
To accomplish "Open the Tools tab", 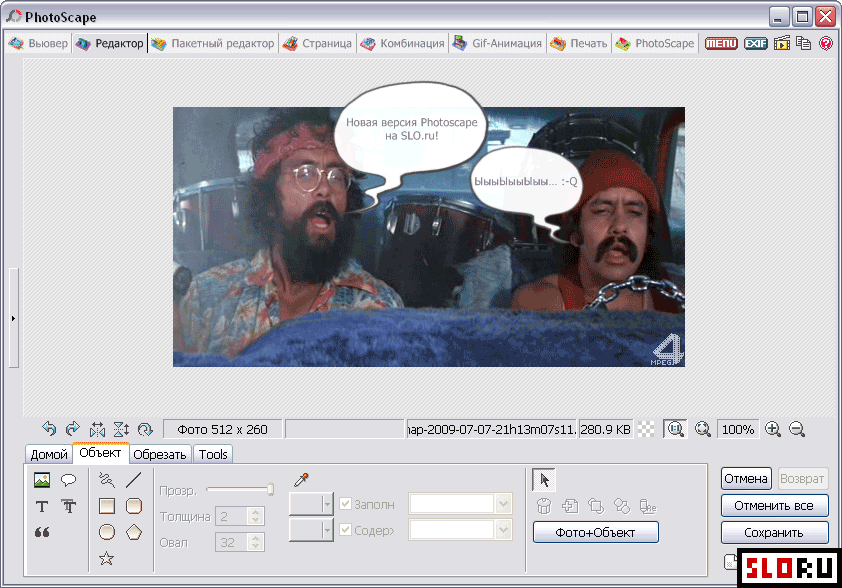I will tap(213, 454).
